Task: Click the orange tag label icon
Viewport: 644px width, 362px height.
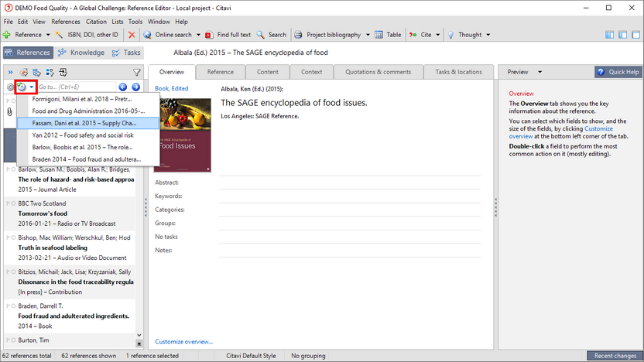Action: coord(24,72)
